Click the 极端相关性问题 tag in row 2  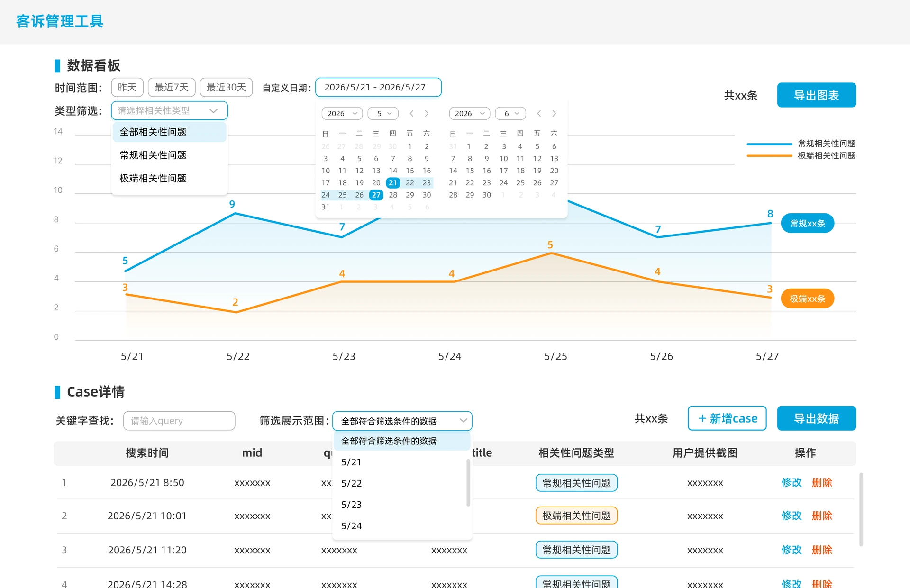[x=576, y=516]
